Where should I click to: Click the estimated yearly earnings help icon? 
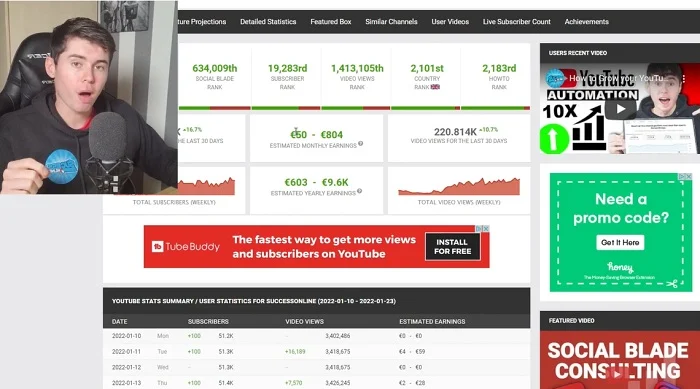click(359, 191)
